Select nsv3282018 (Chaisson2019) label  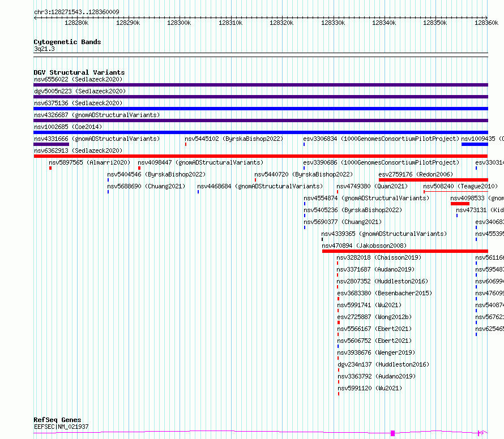tap(379, 257)
